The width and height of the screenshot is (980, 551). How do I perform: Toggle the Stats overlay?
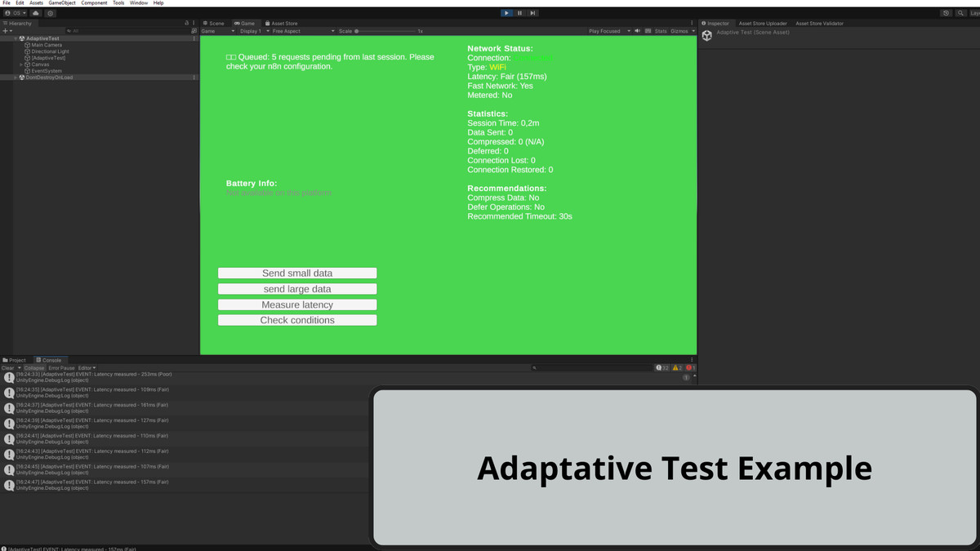pyautogui.click(x=661, y=31)
